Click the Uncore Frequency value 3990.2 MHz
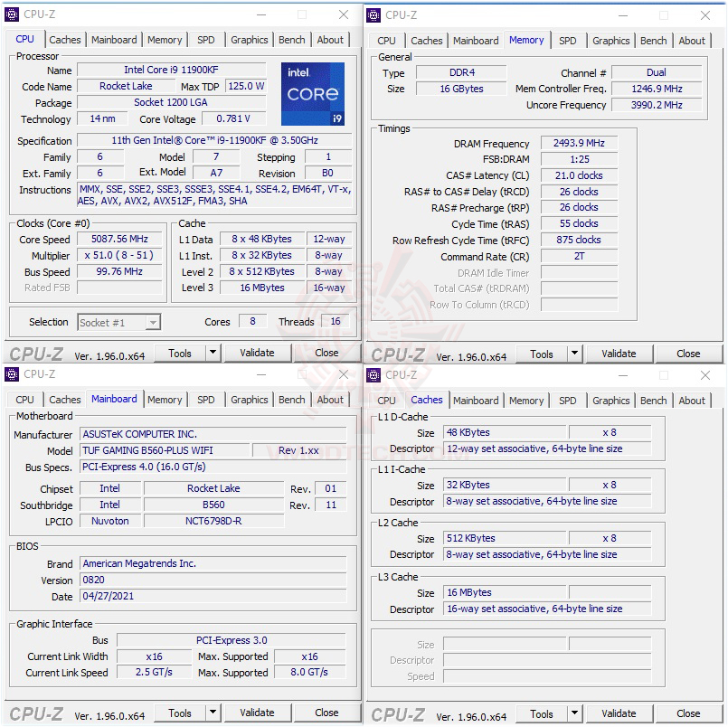728x727 pixels. (x=657, y=105)
